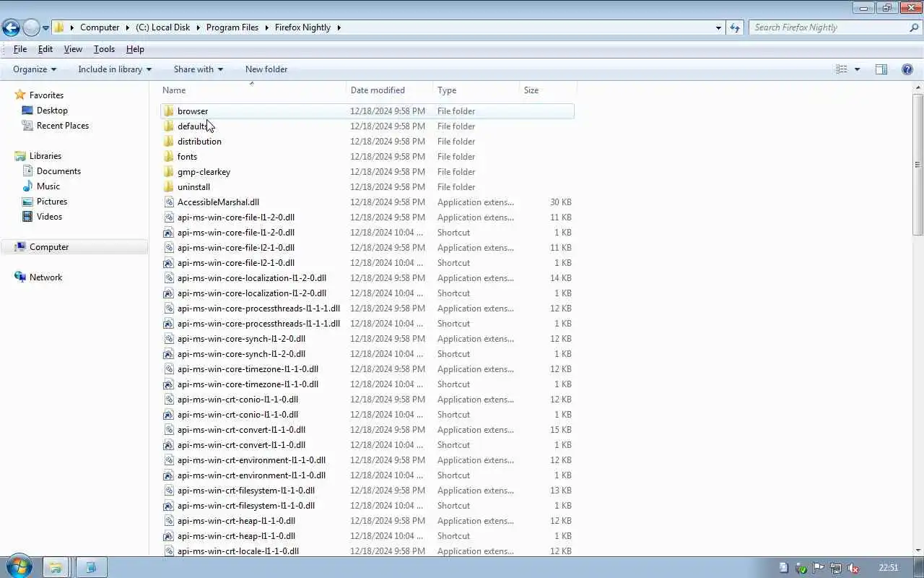Select Recent Places in Favorites
924x578 pixels.
click(63, 126)
